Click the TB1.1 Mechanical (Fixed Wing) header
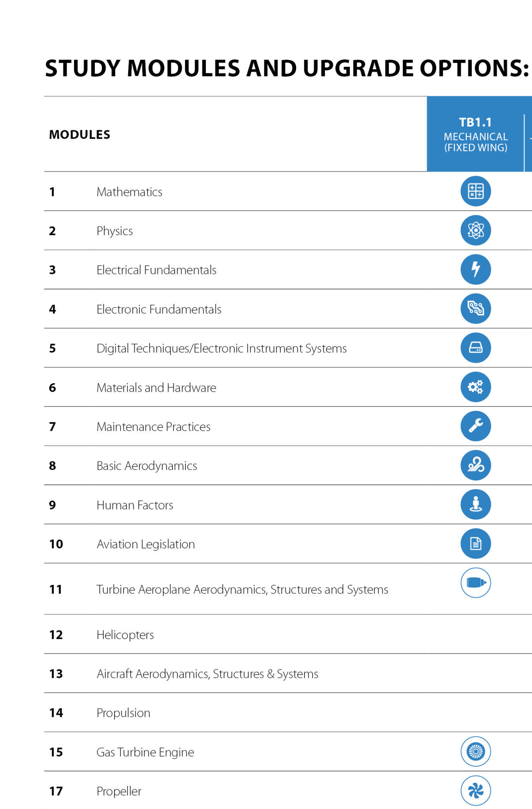532x809 pixels. point(476,134)
